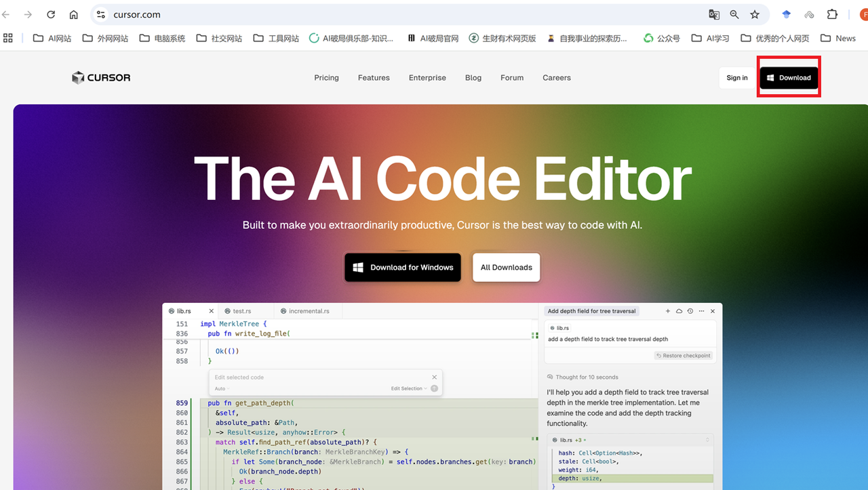Image resolution: width=868 pixels, height=490 pixels.
Task: Close the chat panel
Action: 713,311
